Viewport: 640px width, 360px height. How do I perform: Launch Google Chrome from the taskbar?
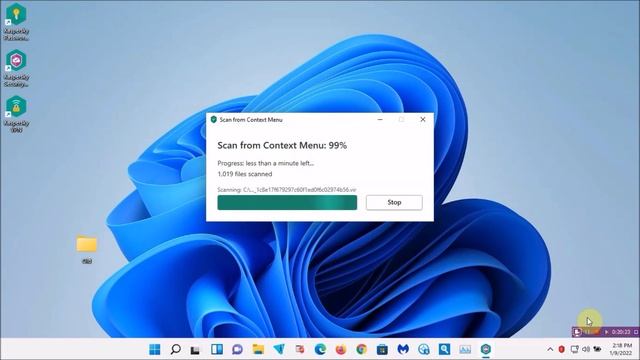click(x=361, y=349)
